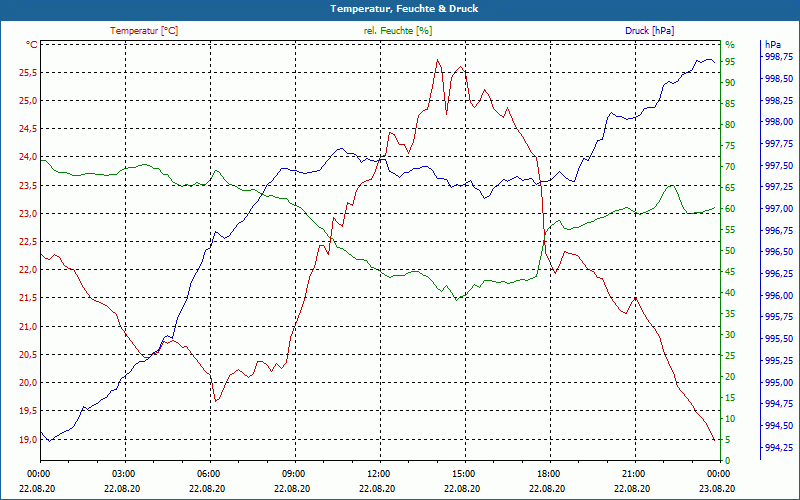The height and width of the screenshot is (500, 800).
Task: Select '22,5' on the red temperature axis
Action: tap(28, 241)
